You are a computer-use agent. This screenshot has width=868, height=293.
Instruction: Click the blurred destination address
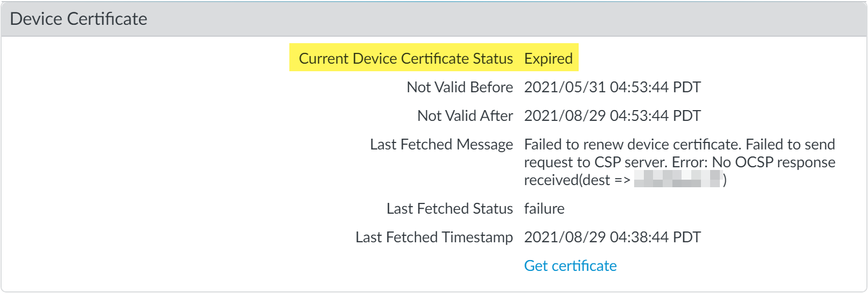(677, 179)
